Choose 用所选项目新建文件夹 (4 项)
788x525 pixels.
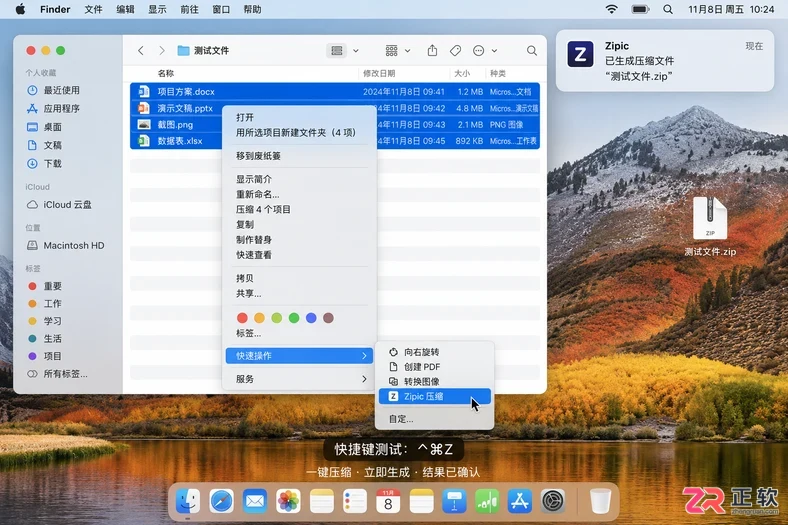[300, 133]
